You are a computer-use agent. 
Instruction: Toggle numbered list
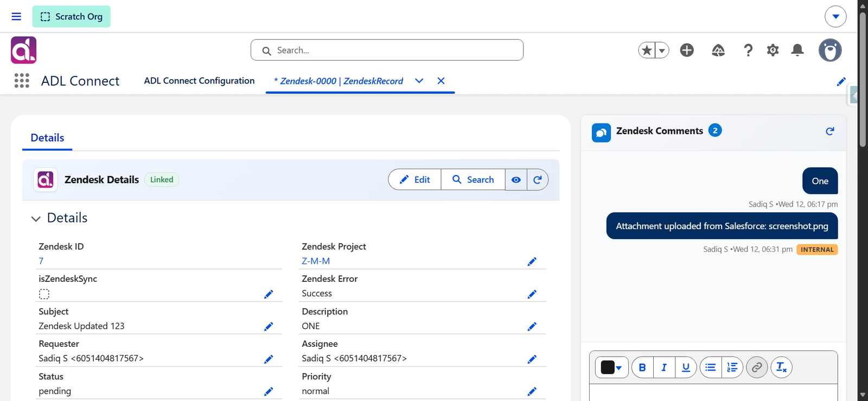pyautogui.click(x=732, y=367)
